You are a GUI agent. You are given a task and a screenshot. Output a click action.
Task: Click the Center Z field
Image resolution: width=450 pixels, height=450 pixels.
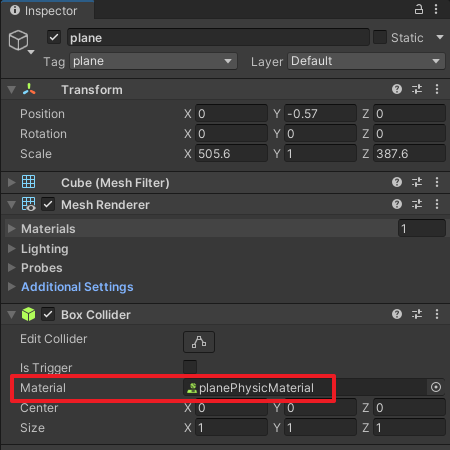[x=409, y=407]
